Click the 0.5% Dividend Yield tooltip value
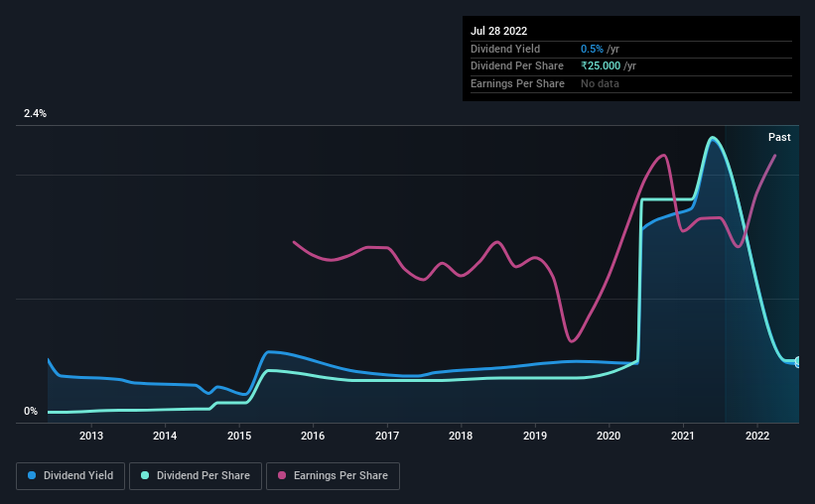The width and height of the screenshot is (815, 504). pos(592,49)
